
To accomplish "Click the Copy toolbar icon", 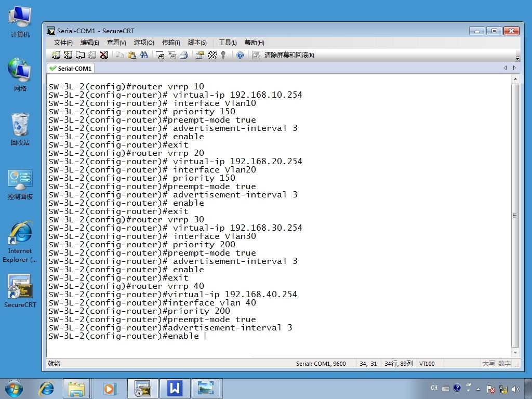I will tap(119, 55).
